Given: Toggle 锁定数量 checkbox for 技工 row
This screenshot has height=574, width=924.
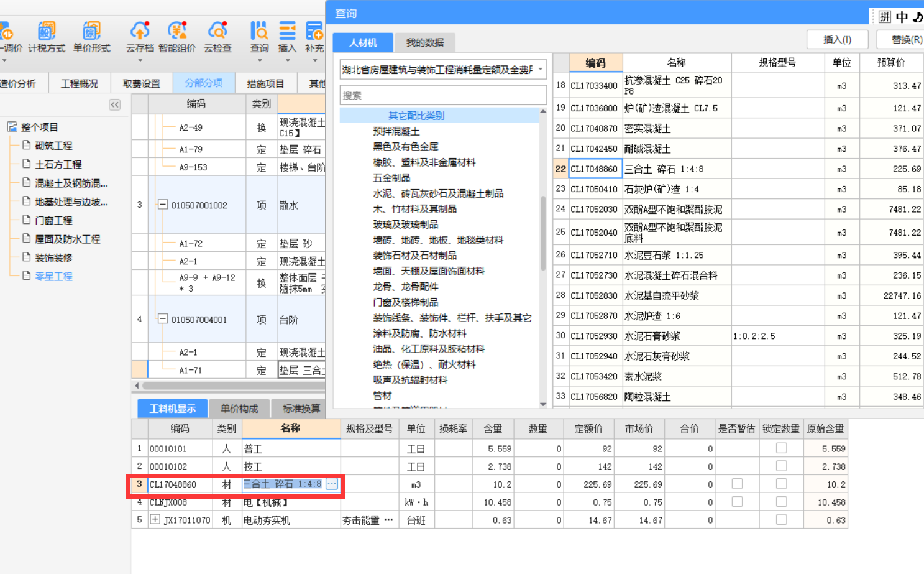Looking at the screenshot, I should click(782, 466).
